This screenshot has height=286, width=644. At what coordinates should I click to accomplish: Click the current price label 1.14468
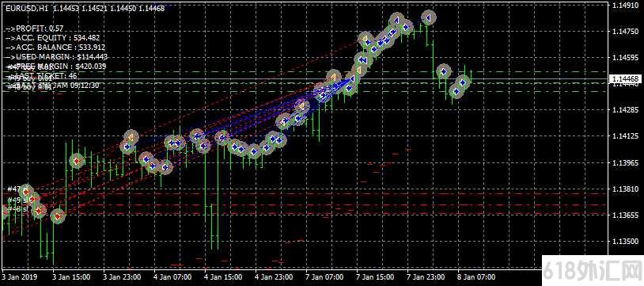(x=624, y=78)
